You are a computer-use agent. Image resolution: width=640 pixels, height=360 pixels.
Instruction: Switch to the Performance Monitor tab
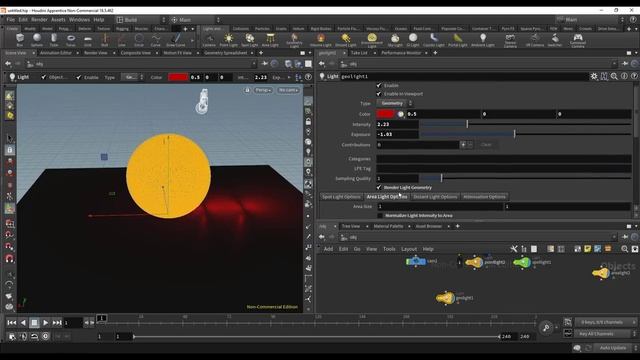pyautogui.click(x=401, y=53)
